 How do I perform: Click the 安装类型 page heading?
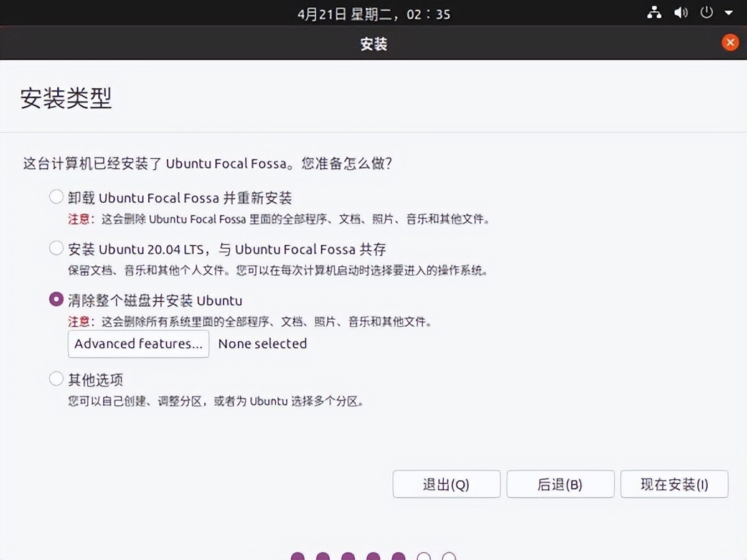point(66,100)
